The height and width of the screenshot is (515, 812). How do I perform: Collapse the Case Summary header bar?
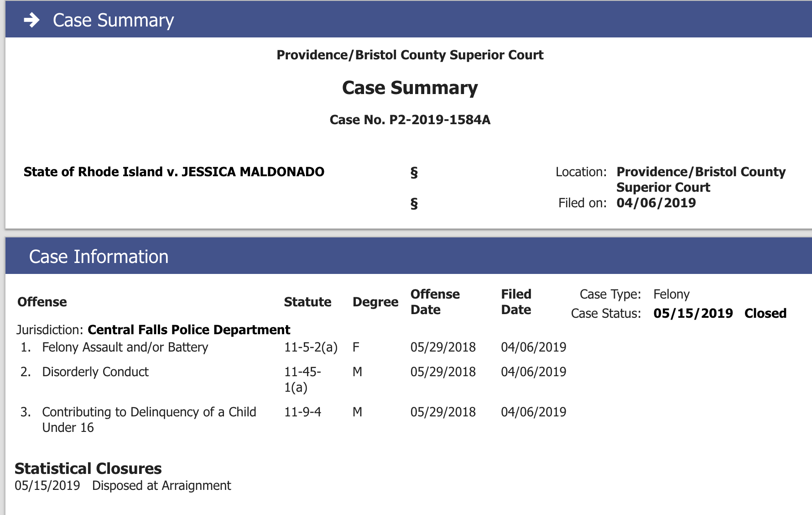coord(113,20)
